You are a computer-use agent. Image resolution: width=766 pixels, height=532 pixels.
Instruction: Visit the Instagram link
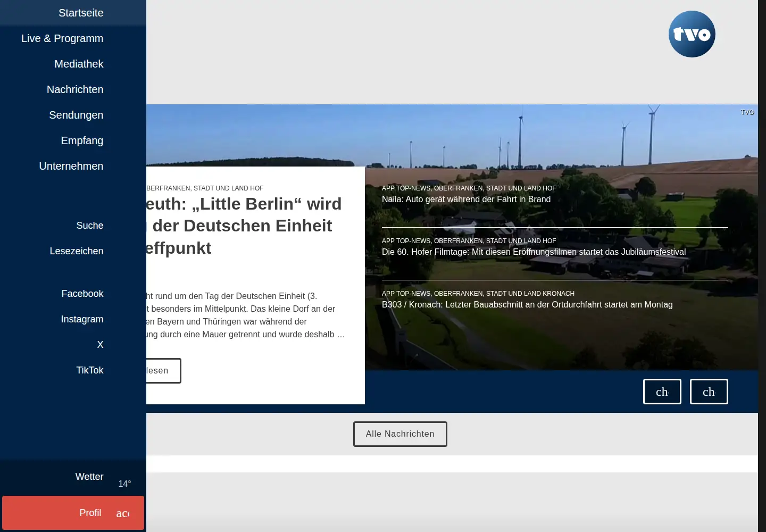pos(73,319)
